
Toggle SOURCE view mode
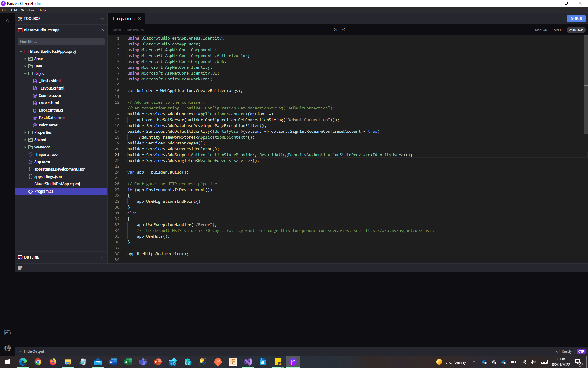(576, 29)
